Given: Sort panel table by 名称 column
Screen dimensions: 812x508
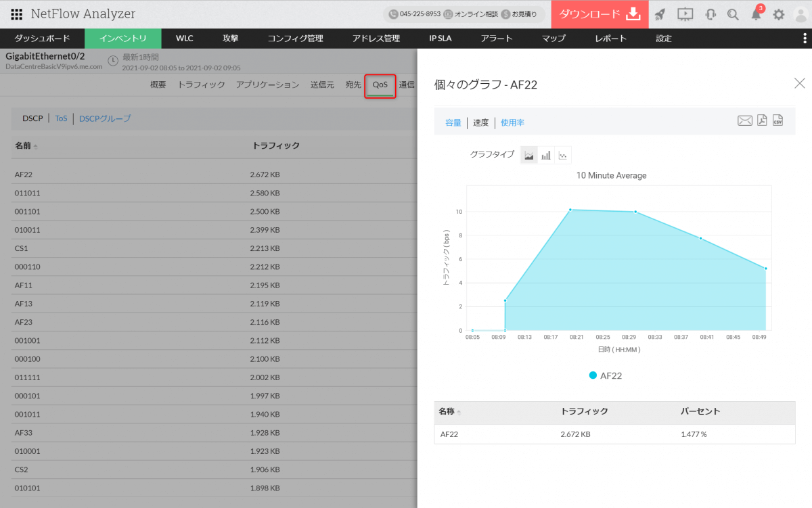Looking at the screenshot, I should 447,411.
